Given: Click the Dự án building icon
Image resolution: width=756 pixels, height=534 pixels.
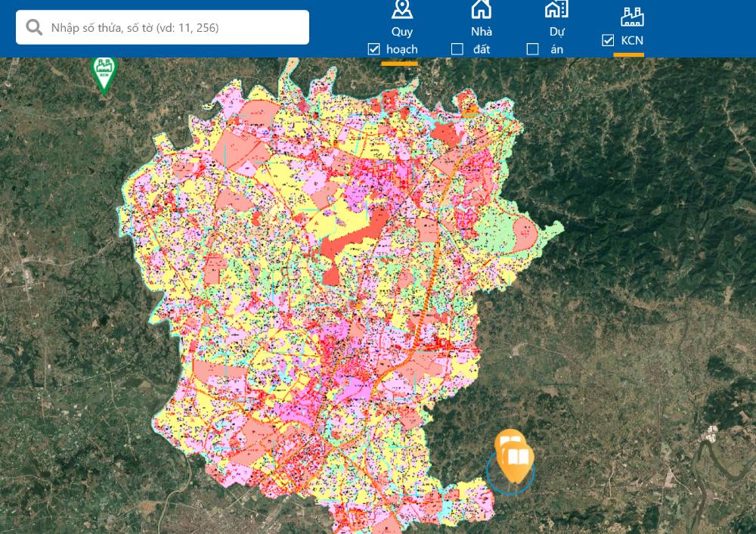Looking at the screenshot, I should click(556, 10).
